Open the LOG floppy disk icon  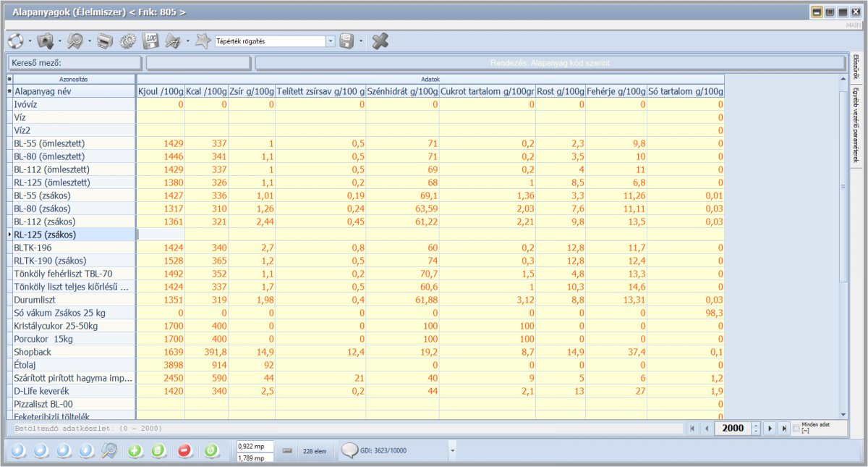[150, 41]
